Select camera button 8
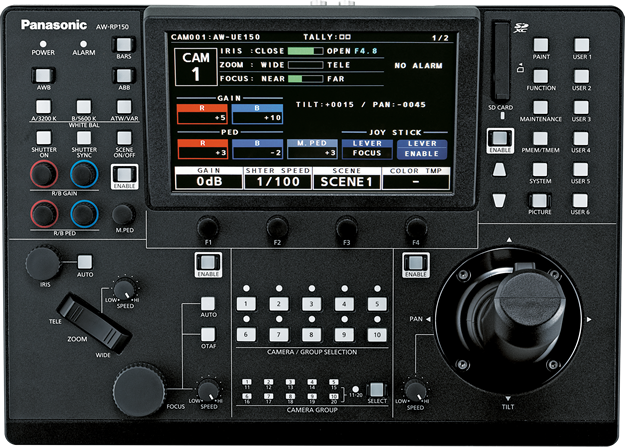The width and height of the screenshot is (625, 447). click(x=311, y=334)
